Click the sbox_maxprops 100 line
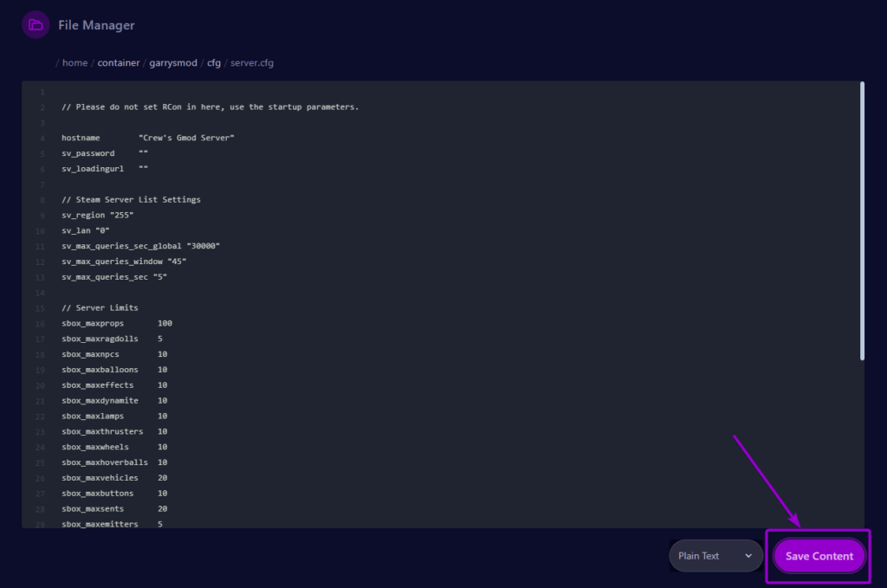Screen dimensions: 887x588 (x=117, y=323)
